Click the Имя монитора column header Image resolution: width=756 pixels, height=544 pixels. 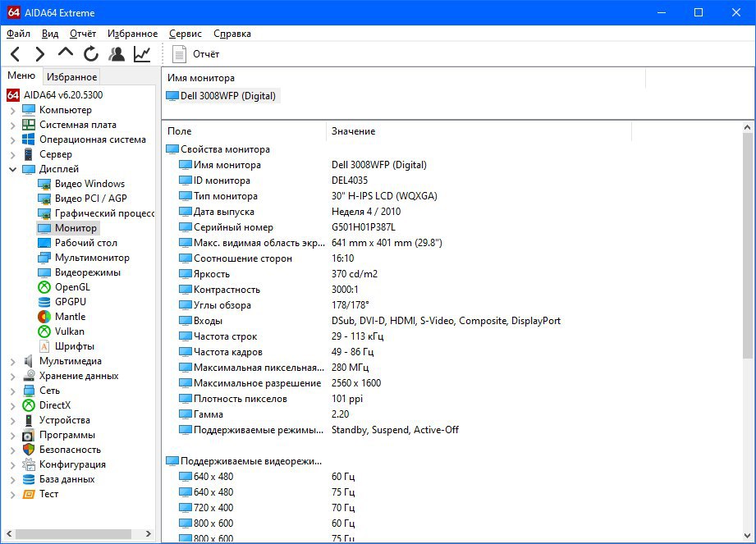404,78
